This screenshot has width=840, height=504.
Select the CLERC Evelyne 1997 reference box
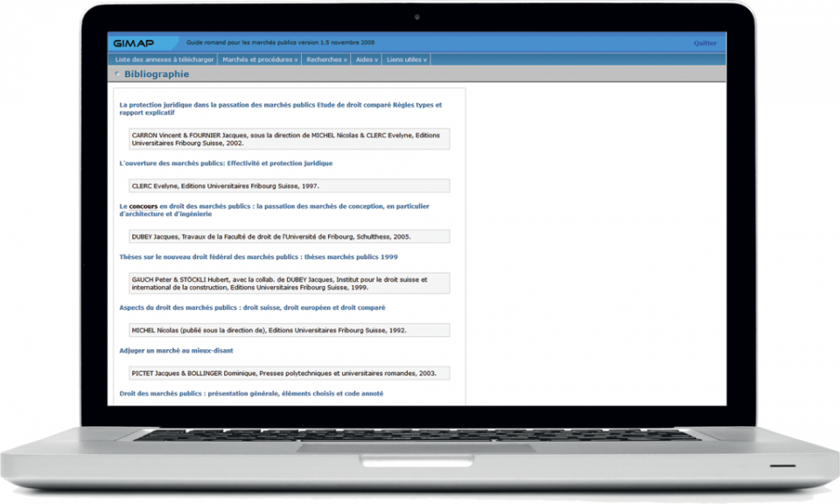click(x=289, y=185)
